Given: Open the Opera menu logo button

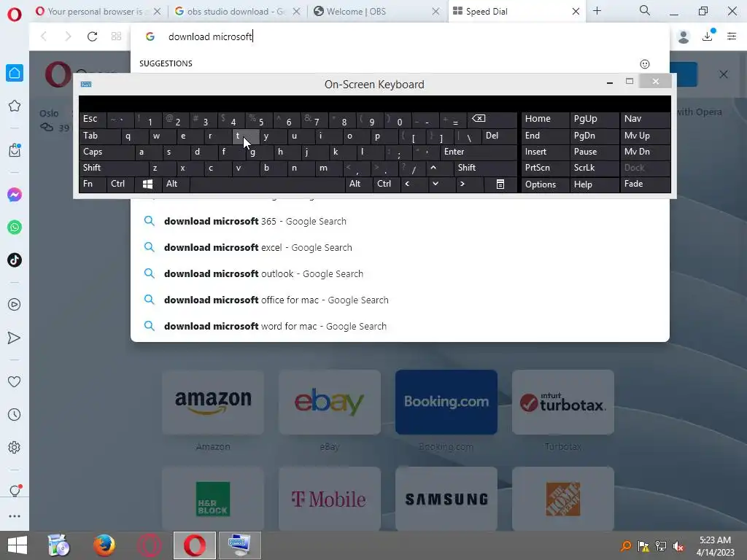Looking at the screenshot, I should (x=15, y=14).
